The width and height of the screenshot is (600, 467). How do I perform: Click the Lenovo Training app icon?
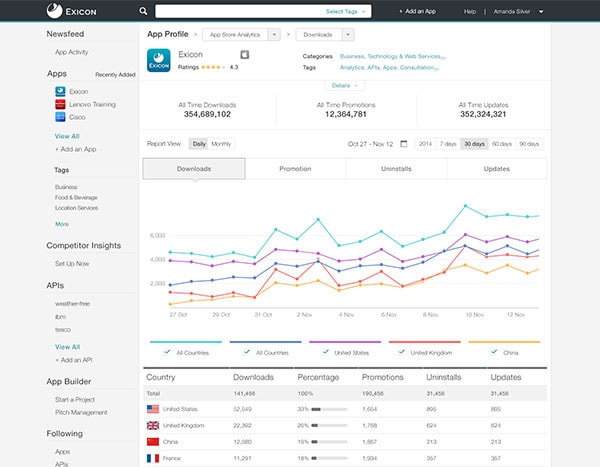tap(60, 104)
